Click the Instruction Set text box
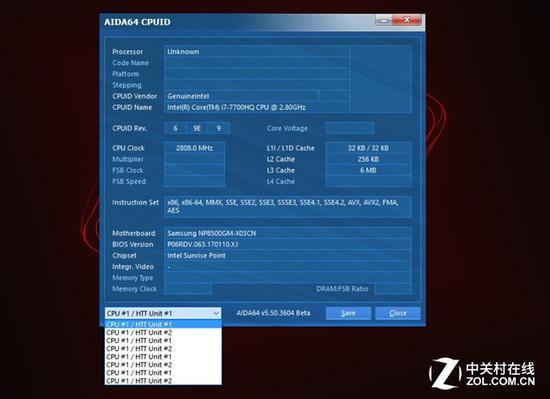Image resolution: width=550 pixels, height=399 pixels. click(288, 207)
